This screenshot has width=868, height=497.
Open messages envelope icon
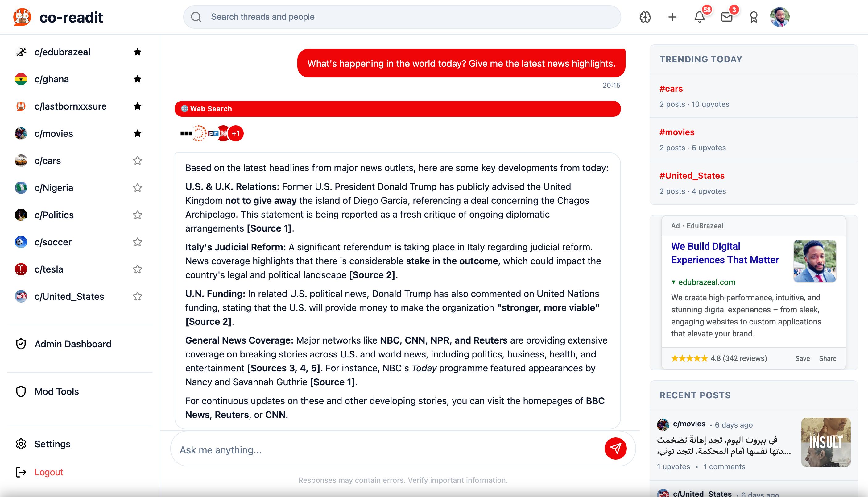tap(726, 17)
